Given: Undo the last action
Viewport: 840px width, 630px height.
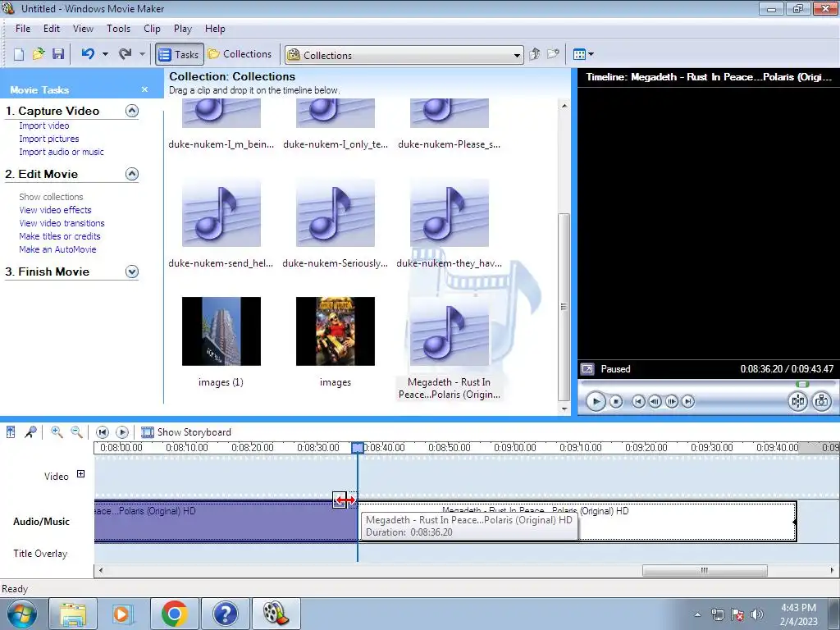Looking at the screenshot, I should click(88, 54).
